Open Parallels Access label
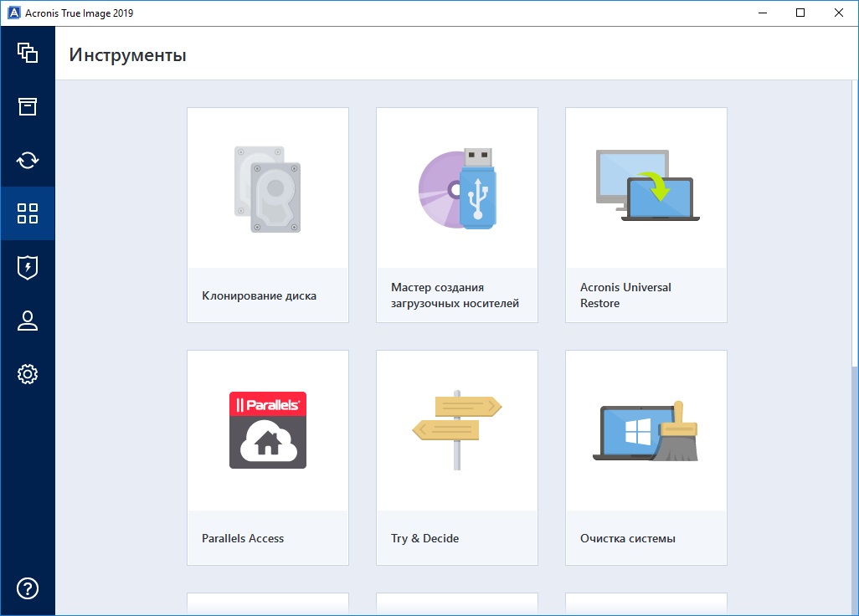Image resolution: width=859 pixels, height=616 pixels. pos(243,538)
